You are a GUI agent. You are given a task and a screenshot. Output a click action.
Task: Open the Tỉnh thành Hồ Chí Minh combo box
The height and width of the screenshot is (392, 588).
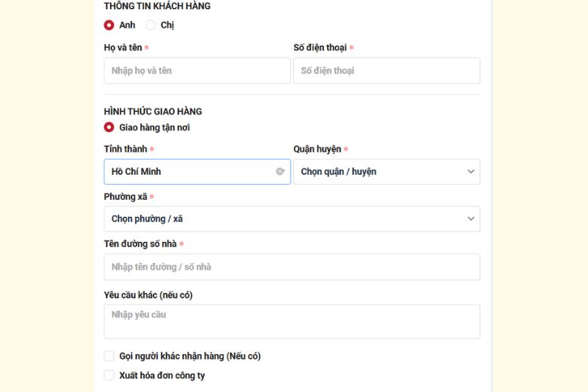click(x=188, y=172)
